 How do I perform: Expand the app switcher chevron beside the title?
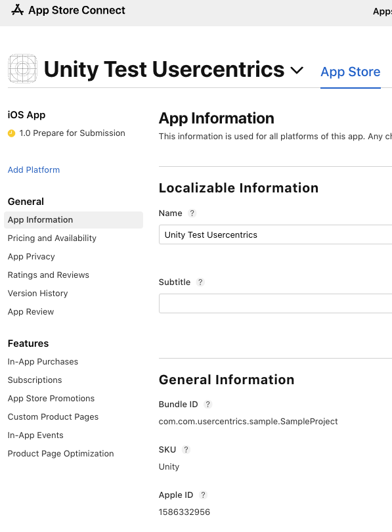click(x=297, y=70)
